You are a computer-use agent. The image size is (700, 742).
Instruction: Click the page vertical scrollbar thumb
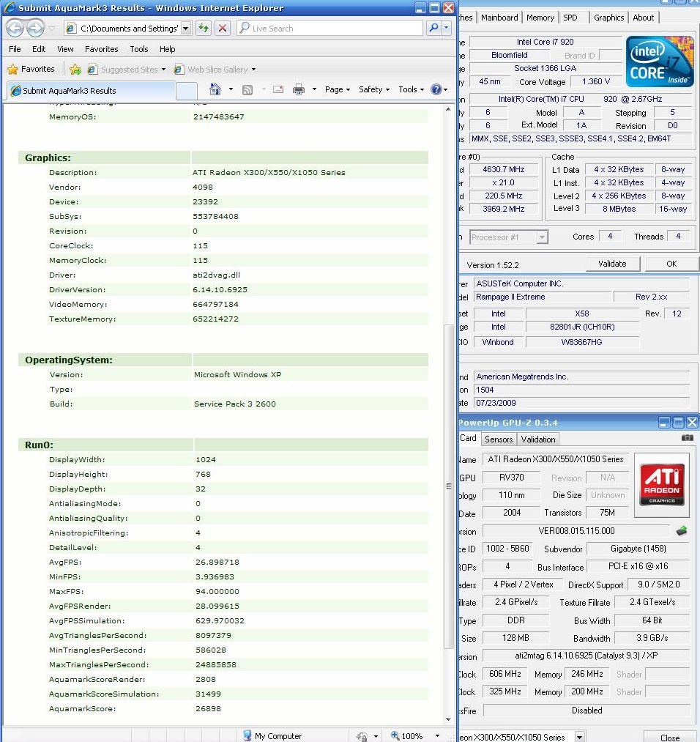[448, 486]
